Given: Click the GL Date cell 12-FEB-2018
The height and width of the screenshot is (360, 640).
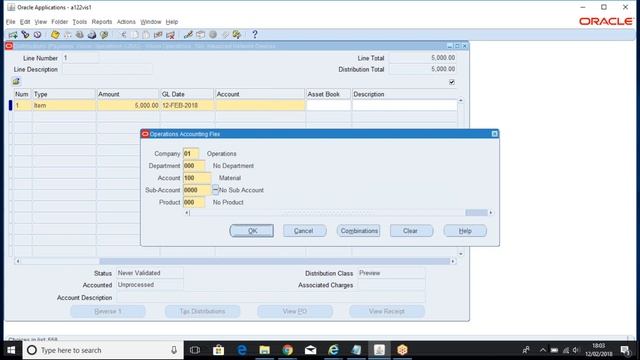Looking at the screenshot, I should (187, 105).
